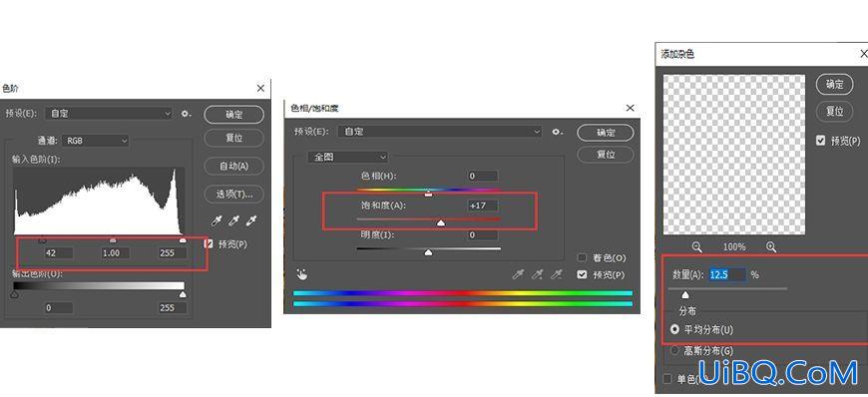Open 选项(T)... options in Levels

click(234, 194)
